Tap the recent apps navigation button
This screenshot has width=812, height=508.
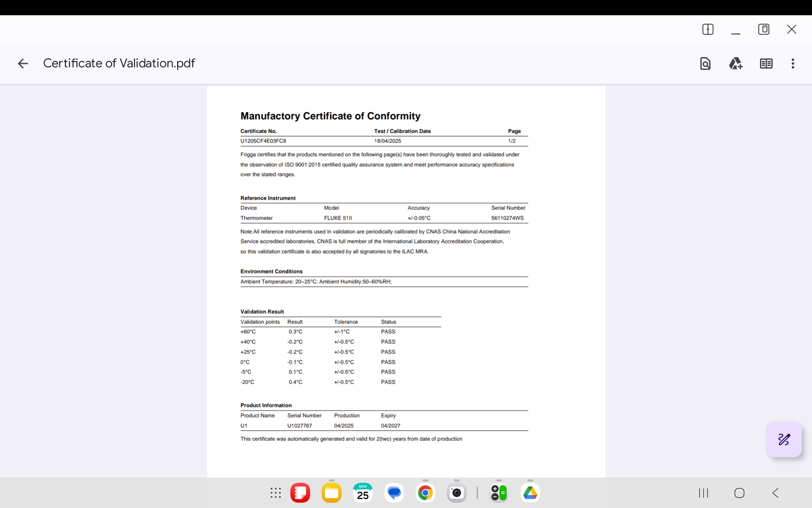703,493
